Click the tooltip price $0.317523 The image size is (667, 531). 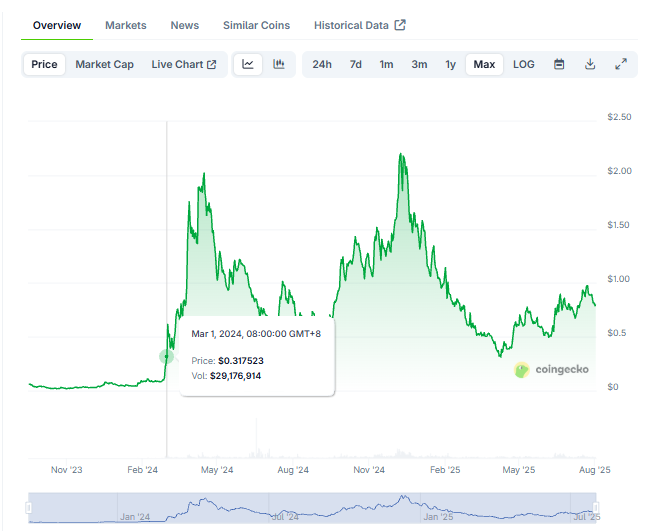tap(241, 361)
